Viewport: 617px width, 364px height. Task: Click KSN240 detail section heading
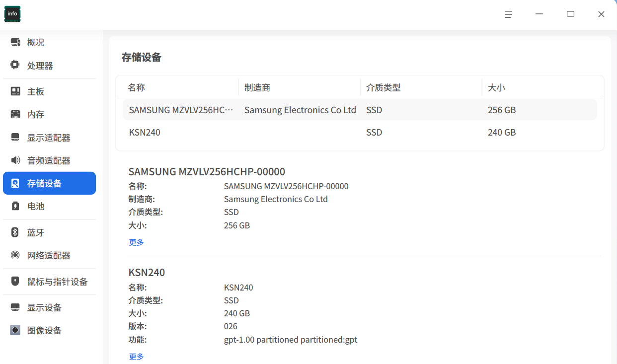pos(147,272)
